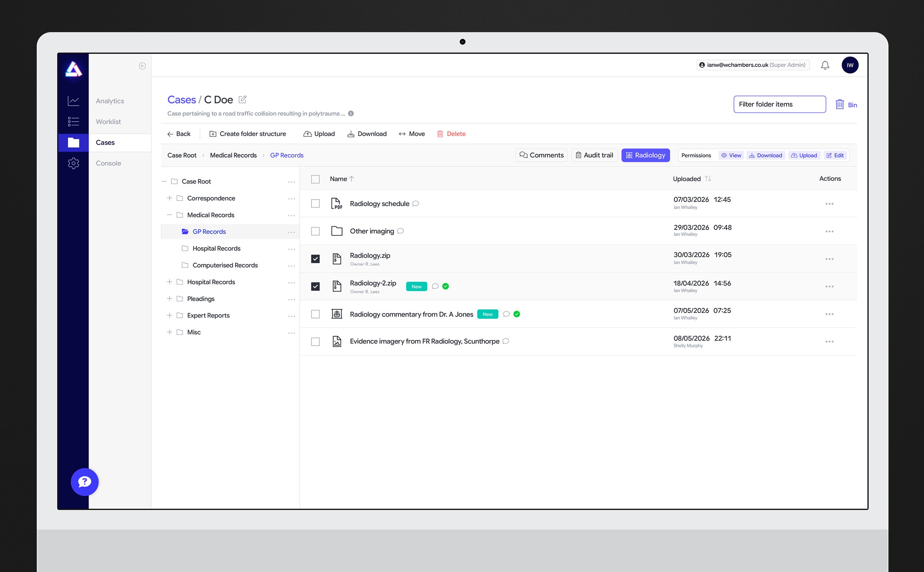Click the notification bell icon
This screenshot has width=924, height=572.
coord(825,65)
